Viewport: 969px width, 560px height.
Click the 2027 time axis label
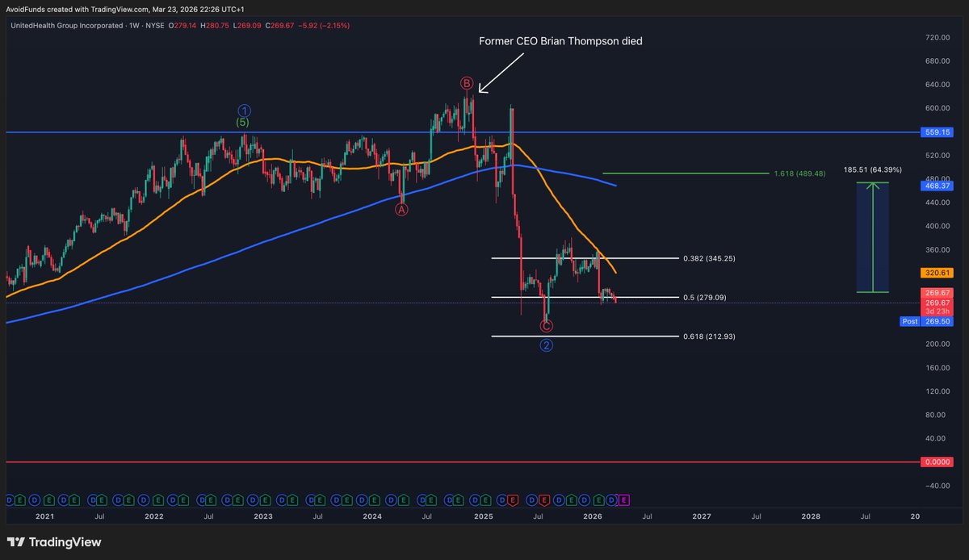(x=702, y=516)
